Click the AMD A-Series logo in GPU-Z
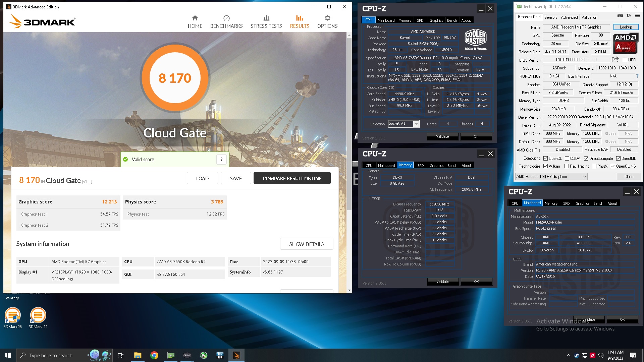This screenshot has height=362, width=644. pyautogui.click(x=626, y=43)
